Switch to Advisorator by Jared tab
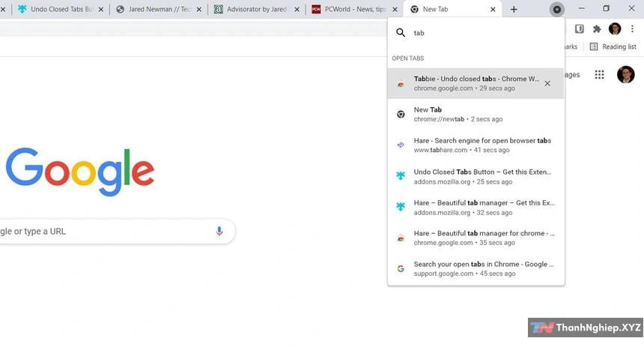This screenshot has height=353, width=644. (x=256, y=9)
